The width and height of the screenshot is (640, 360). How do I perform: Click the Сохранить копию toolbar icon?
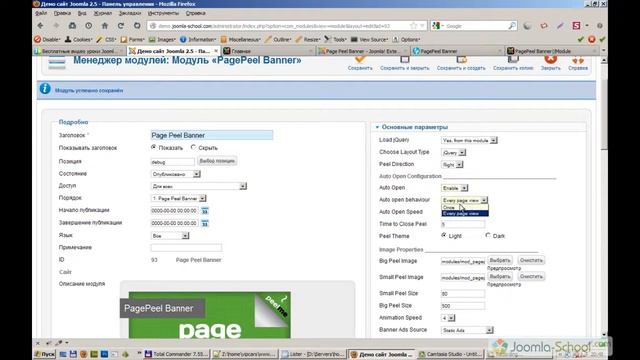[513, 63]
